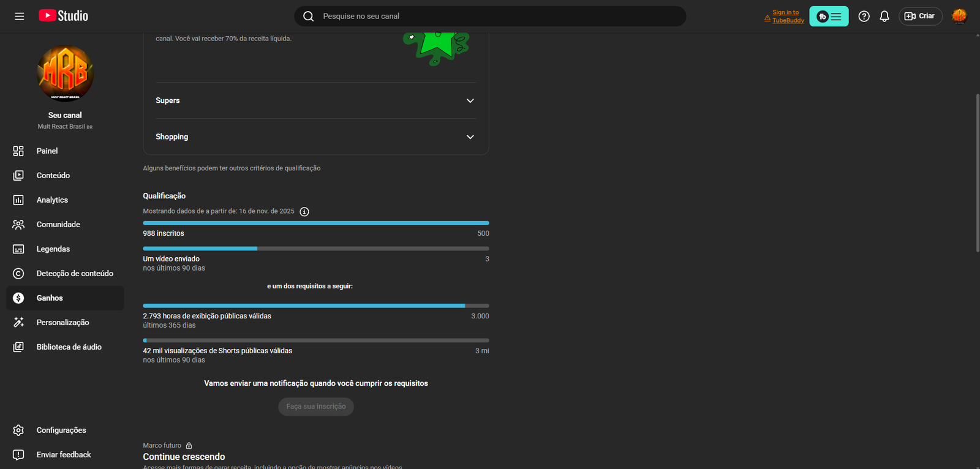
Task: Click the info icon beside the qualification date
Action: click(x=304, y=212)
